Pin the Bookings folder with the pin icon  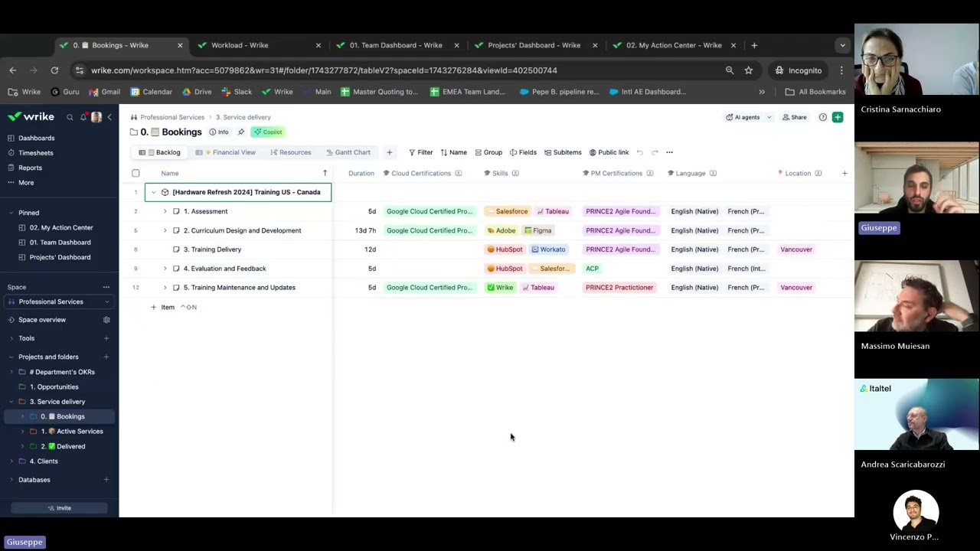tap(241, 132)
